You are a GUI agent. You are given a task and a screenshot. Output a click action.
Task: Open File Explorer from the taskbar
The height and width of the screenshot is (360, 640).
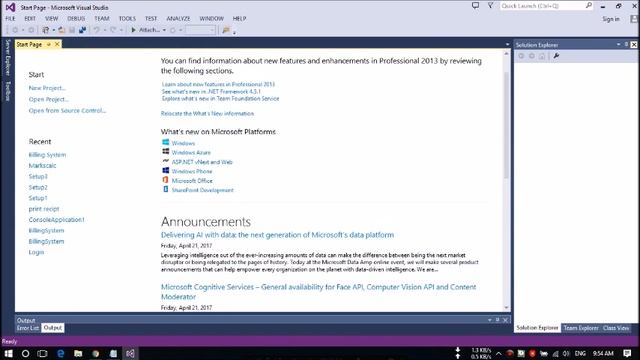(x=78, y=353)
